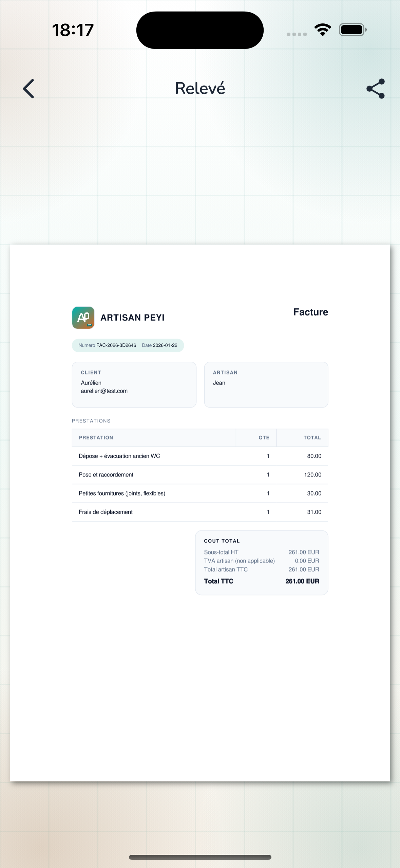The width and height of the screenshot is (400, 868).
Task: Click the Artisan Peyi AP logo
Action: click(83, 318)
